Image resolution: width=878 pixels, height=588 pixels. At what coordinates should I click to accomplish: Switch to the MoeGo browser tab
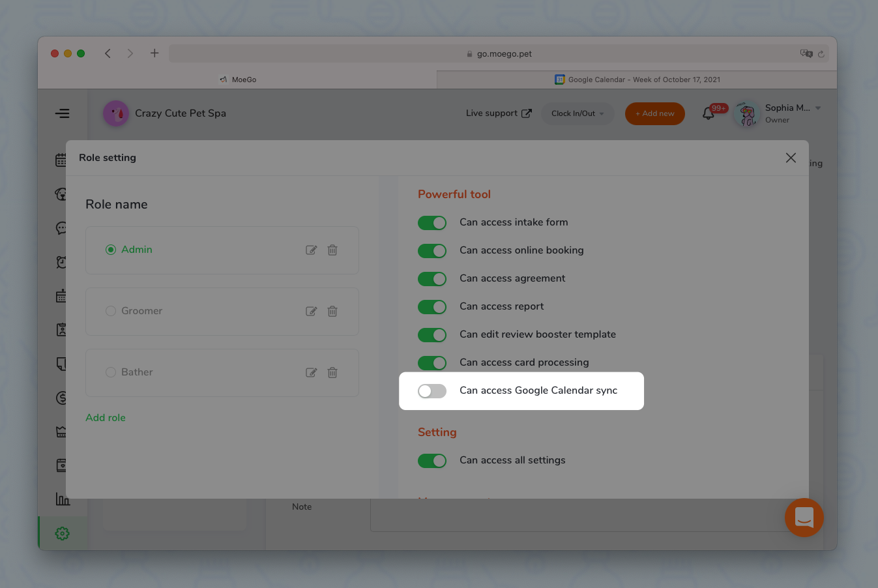(x=237, y=80)
